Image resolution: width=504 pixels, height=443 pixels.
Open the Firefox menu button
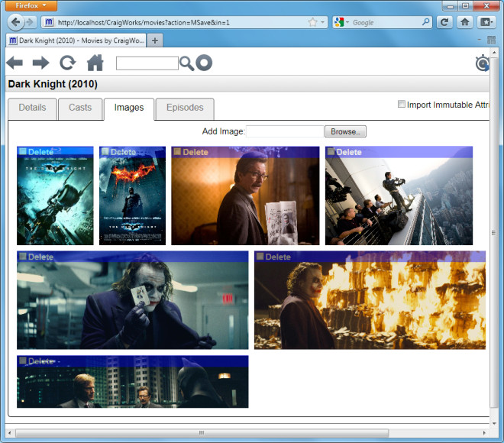click(31, 5)
